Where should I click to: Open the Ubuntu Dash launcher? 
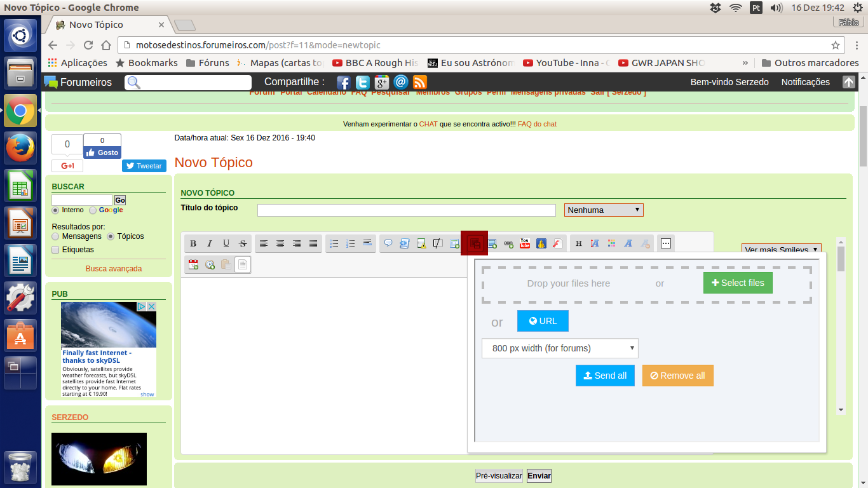coord(21,36)
